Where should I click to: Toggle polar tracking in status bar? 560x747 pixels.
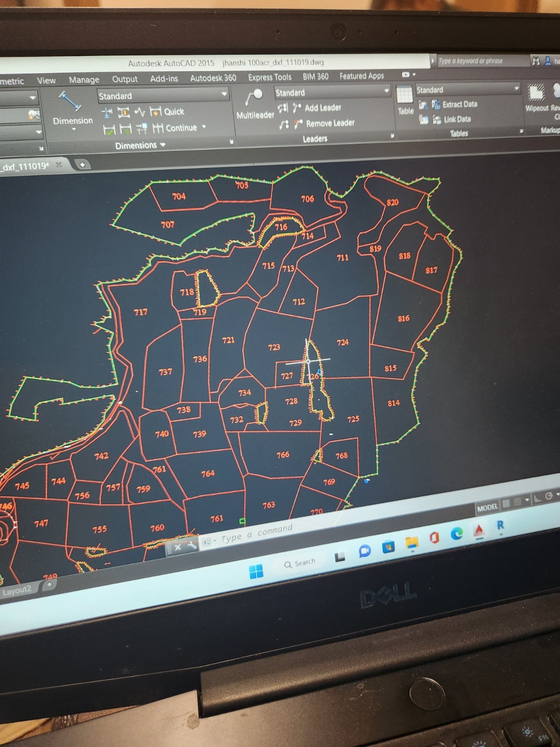coord(549,496)
